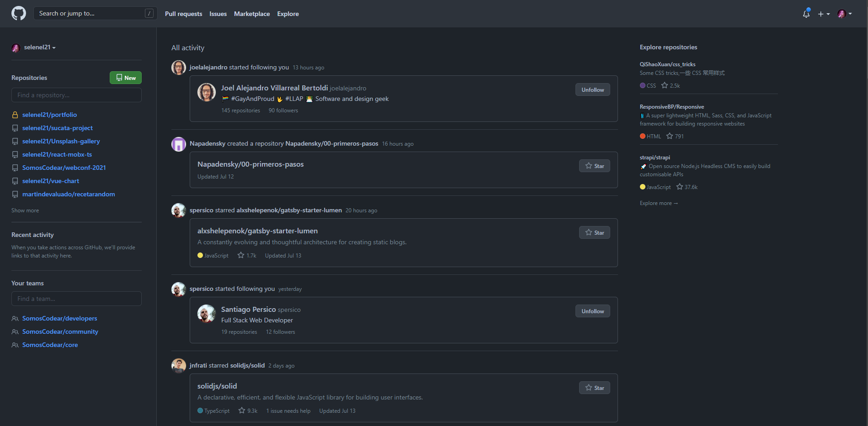The image size is (868, 426).
Task: Create a New repository
Action: pyautogui.click(x=126, y=78)
